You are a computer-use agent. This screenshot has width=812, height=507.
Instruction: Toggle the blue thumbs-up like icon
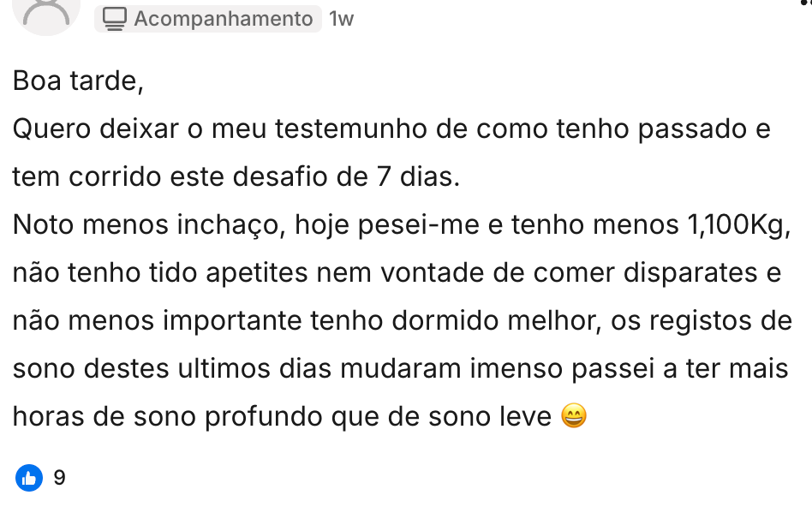[29, 477]
